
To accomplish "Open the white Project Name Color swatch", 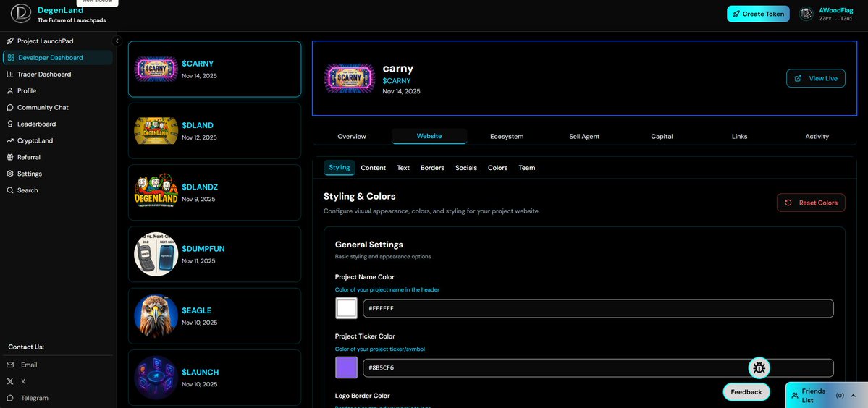I will (347, 308).
